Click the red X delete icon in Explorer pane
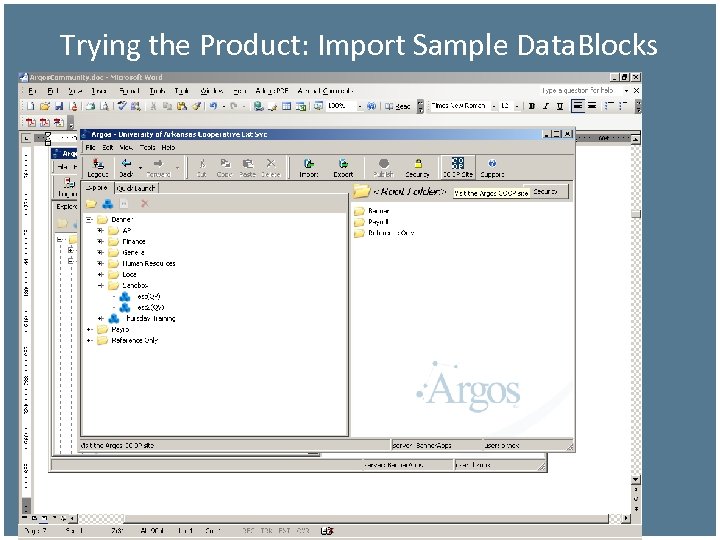Screen dimensions: 720x540 [145, 203]
